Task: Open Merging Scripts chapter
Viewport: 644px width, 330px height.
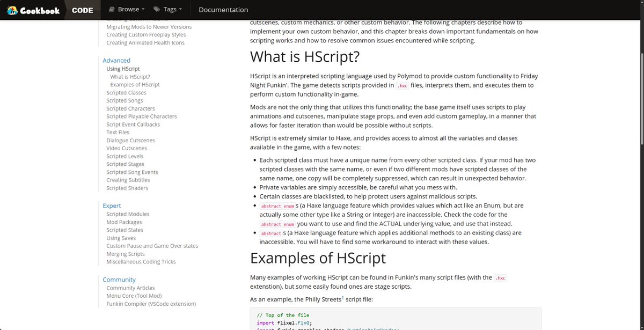Action: [x=126, y=254]
